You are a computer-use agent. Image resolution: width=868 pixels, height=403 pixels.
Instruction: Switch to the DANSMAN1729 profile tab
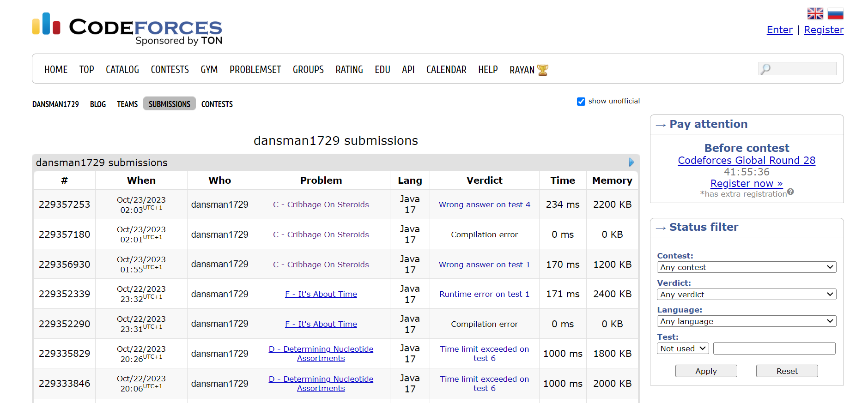pos(55,104)
